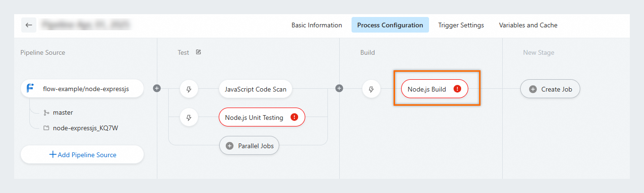Image resolution: width=644 pixels, height=193 pixels.
Task: Click the edit icon beside Test stage
Action: click(198, 52)
